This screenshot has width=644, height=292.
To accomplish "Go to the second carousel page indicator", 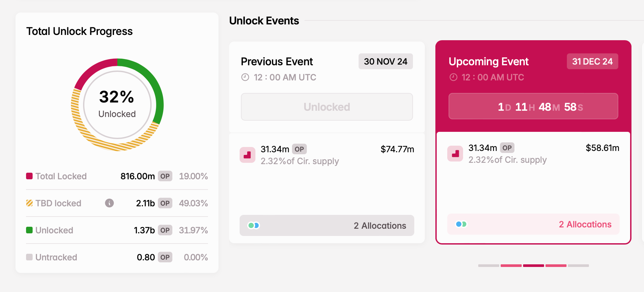I will [x=511, y=265].
